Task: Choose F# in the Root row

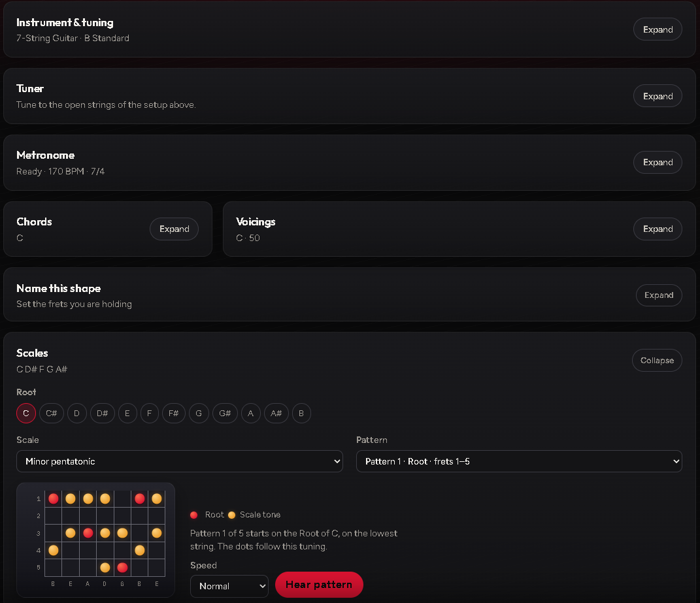Action: (174, 414)
